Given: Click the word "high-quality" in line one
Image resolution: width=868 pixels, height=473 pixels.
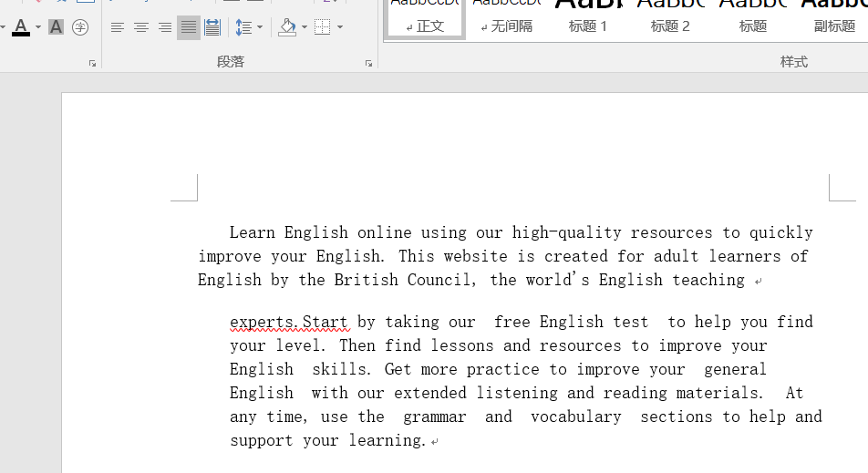Looking at the screenshot, I should (566, 232).
